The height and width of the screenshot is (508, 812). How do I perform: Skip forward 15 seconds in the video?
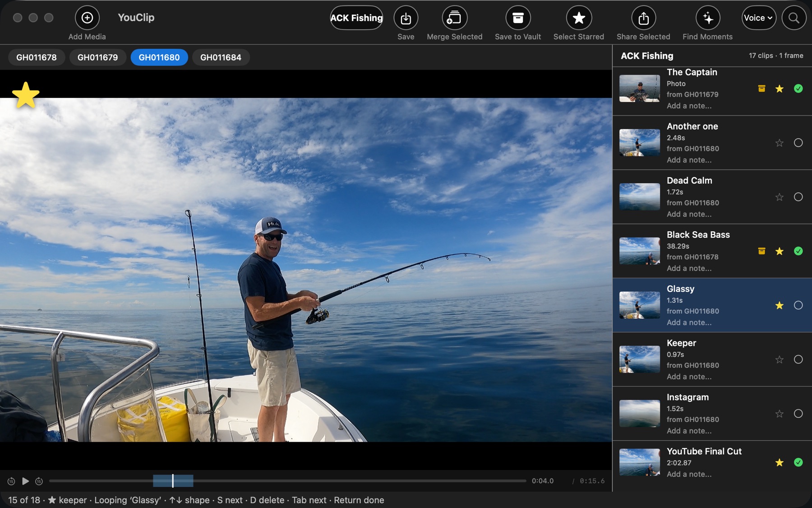pyautogui.click(x=39, y=481)
